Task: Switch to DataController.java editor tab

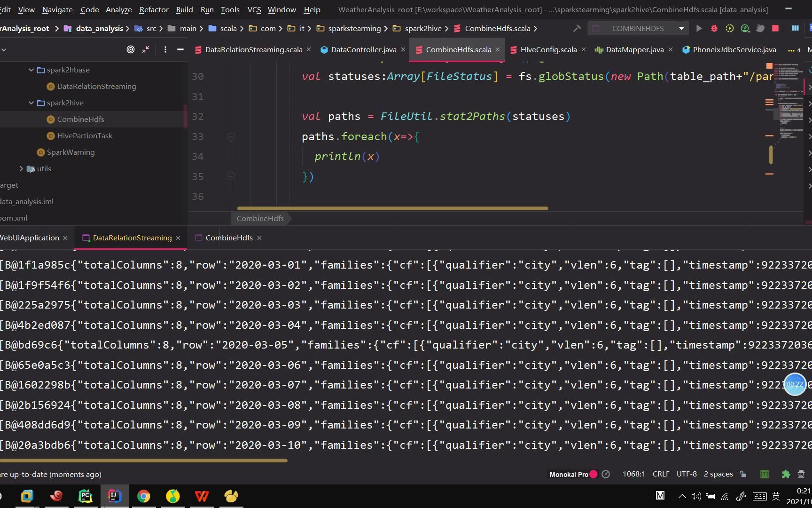Action: (x=364, y=49)
